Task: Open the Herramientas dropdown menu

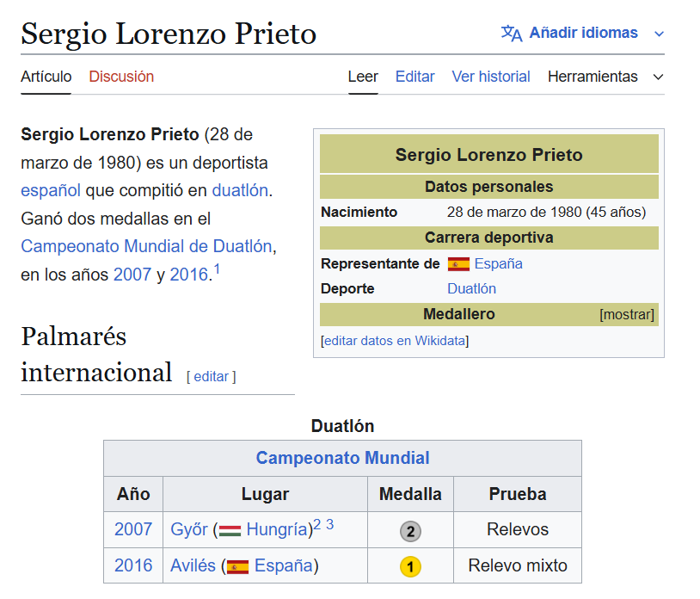Action: (x=605, y=77)
